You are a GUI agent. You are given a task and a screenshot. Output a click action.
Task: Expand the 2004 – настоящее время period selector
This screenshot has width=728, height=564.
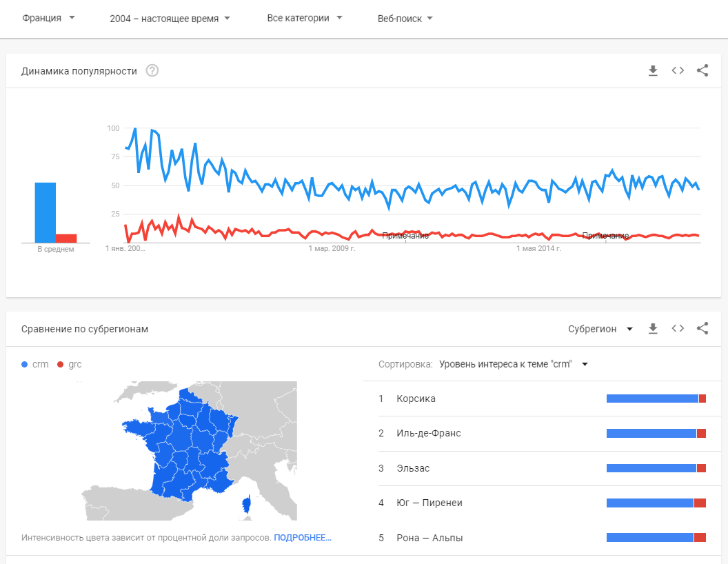pyautogui.click(x=170, y=19)
